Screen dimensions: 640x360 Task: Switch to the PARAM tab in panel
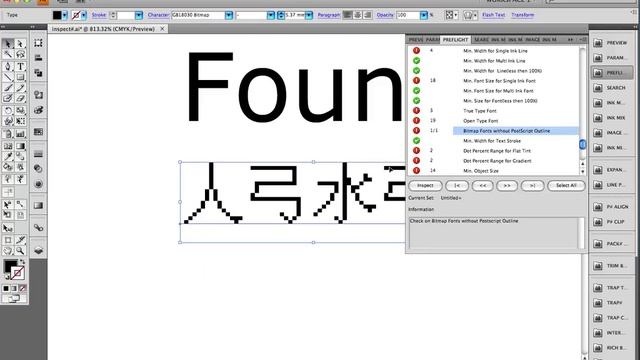[x=432, y=40]
